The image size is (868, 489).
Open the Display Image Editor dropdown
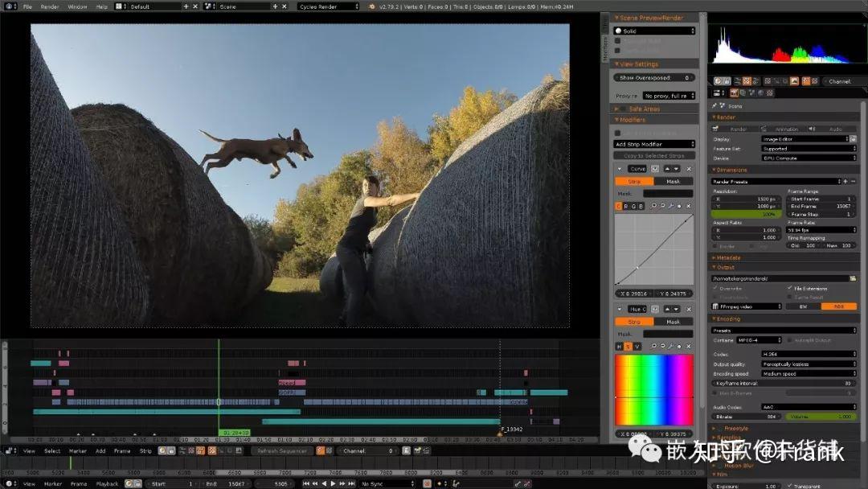coord(805,139)
